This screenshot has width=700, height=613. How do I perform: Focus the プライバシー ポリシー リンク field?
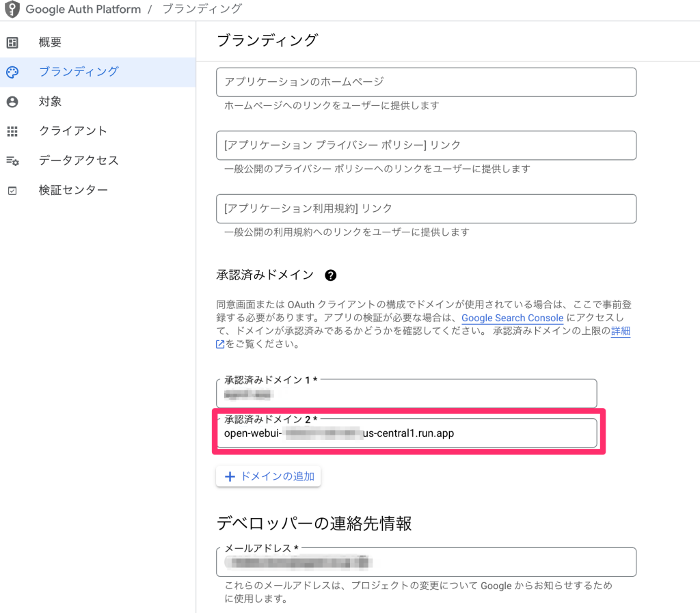[427, 146]
